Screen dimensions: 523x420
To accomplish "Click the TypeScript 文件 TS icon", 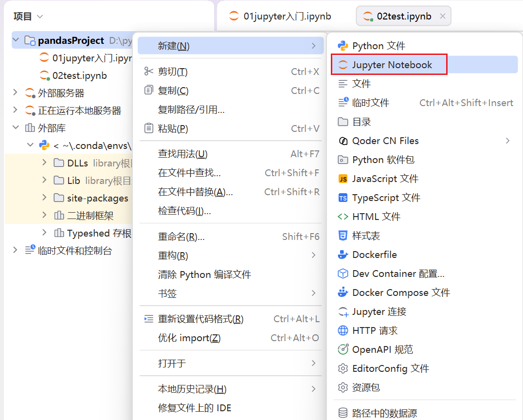I will pyautogui.click(x=343, y=198).
